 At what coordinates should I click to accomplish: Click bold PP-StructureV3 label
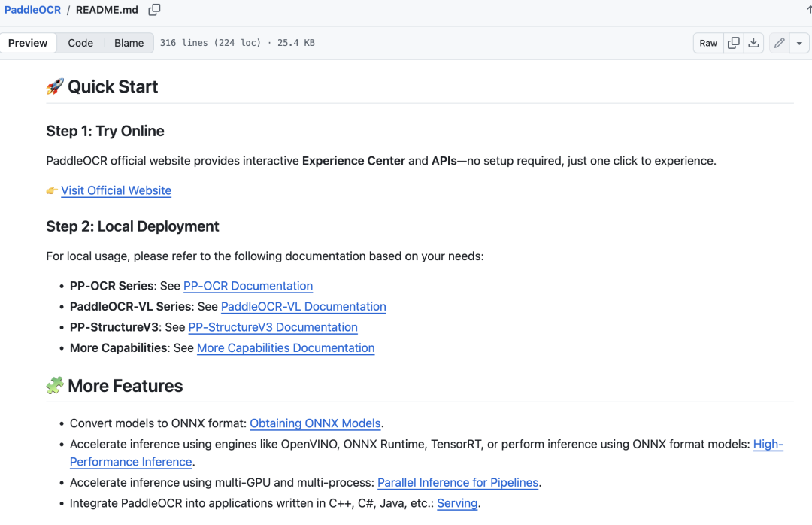(x=114, y=327)
